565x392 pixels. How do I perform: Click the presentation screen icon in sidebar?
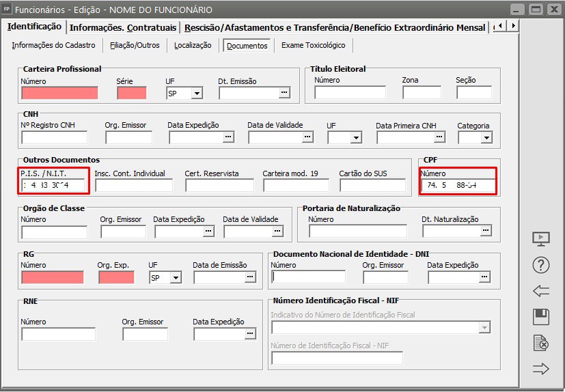541,239
